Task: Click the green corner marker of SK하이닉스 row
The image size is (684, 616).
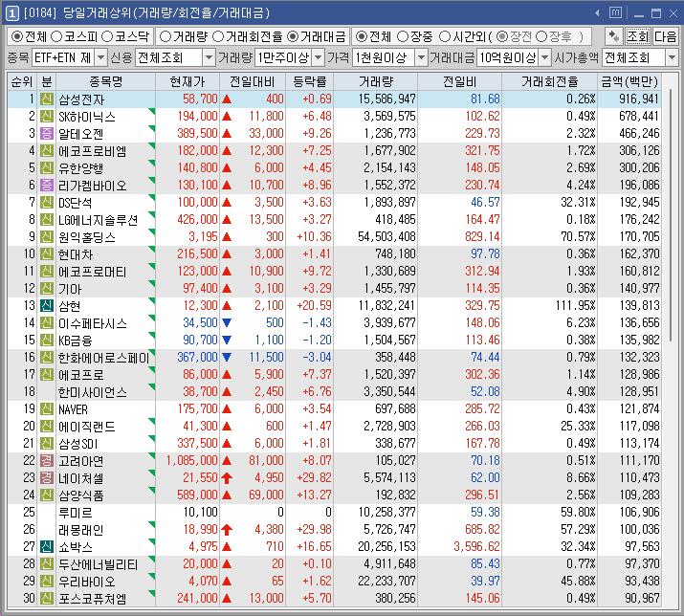Action: pyautogui.click(x=152, y=111)
